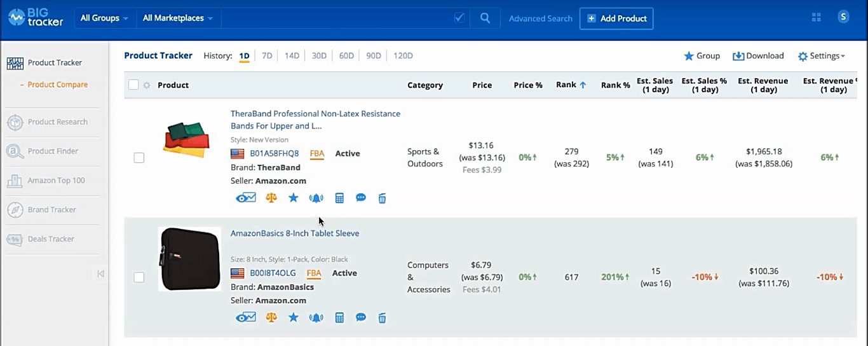Click the Group star button
This screenshot has height=346, width=868.
point(702,56)
